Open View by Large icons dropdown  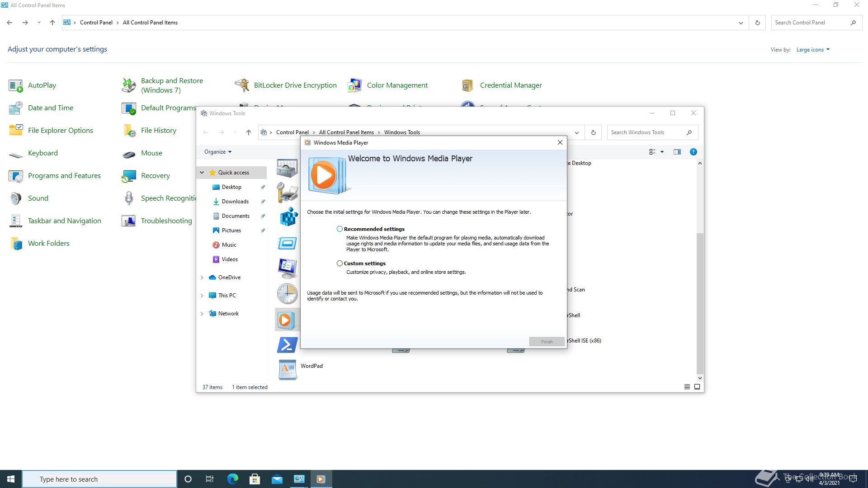click(813, 50)
